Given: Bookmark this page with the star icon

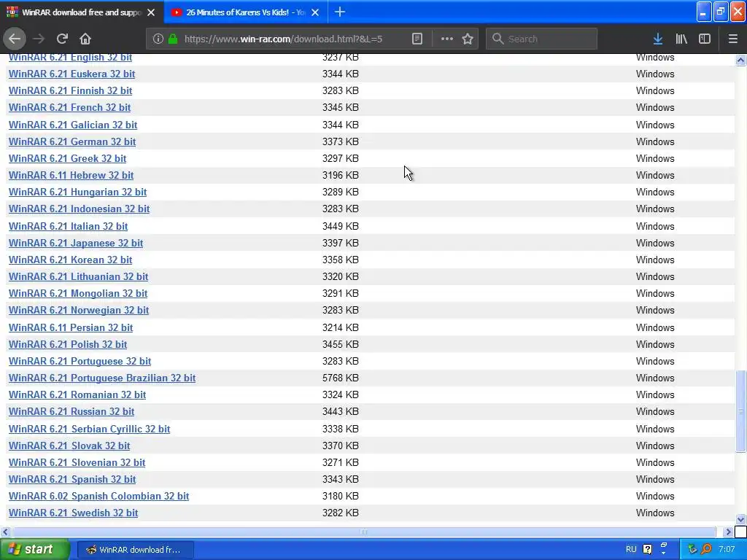Looking at the screenshot, I should pos(468,39).
